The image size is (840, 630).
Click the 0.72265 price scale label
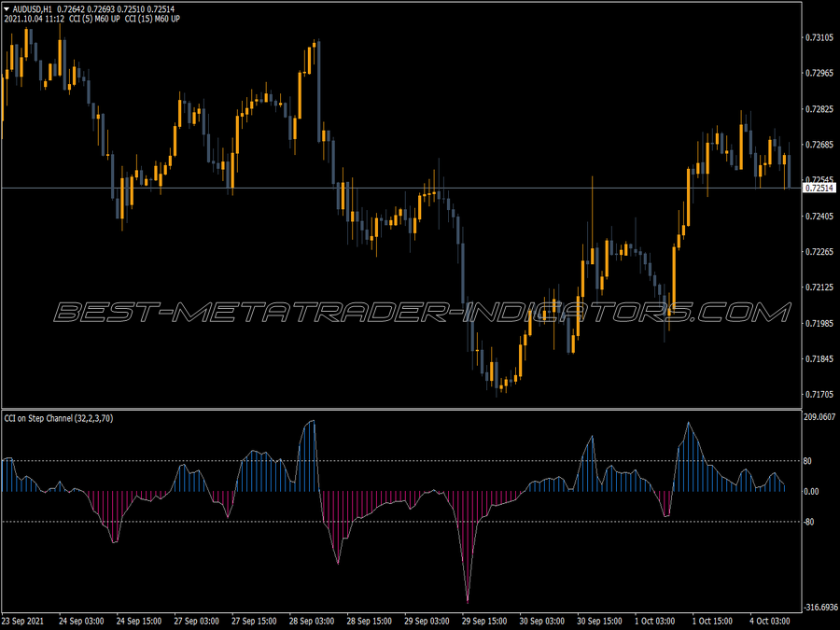[x=819, y=252]
